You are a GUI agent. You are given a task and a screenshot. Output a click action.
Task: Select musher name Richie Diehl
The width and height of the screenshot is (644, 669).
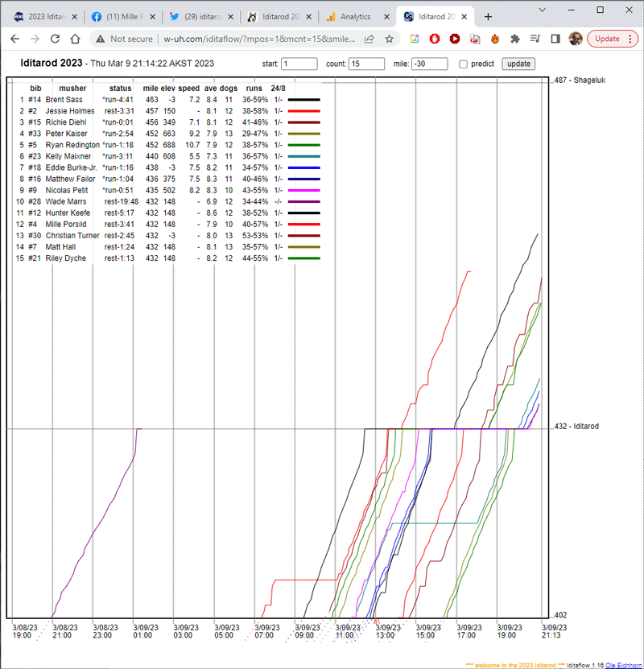(x=66, y=122)
